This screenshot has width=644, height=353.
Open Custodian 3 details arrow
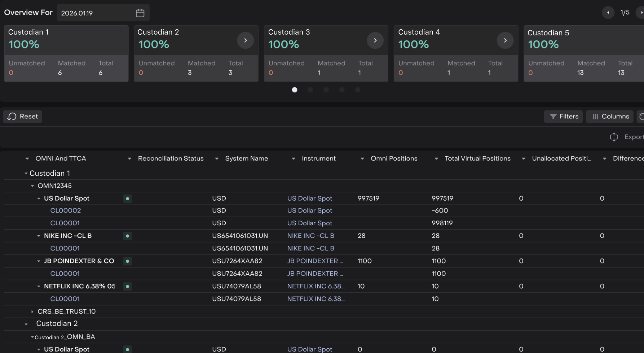pos(375,40)
